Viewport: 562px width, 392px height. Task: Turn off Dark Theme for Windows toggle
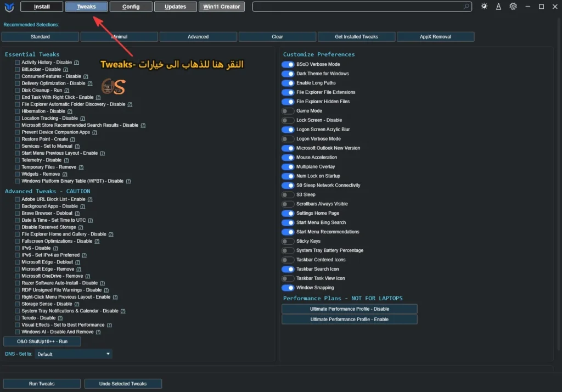(x=288, y=74)
